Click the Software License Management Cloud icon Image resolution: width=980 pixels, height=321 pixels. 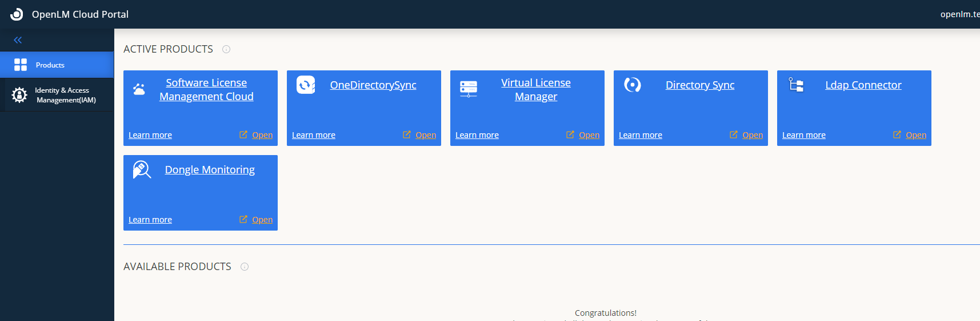click(x=139, y=89)
